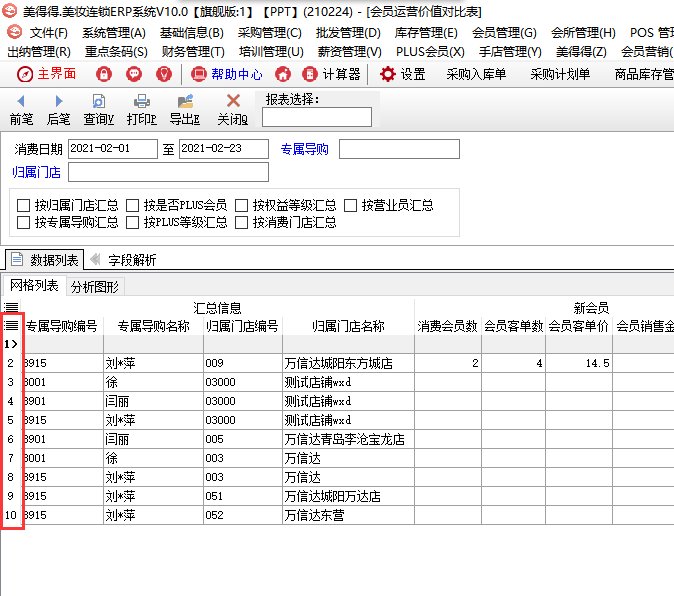Click the 专属导购名称 column header
The height and width of the screenshot is (596, 674).
point(153,326)
